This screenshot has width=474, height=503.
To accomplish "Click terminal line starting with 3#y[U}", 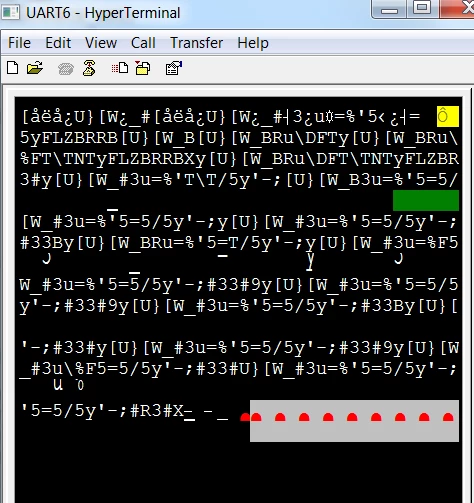I will 239,180.
